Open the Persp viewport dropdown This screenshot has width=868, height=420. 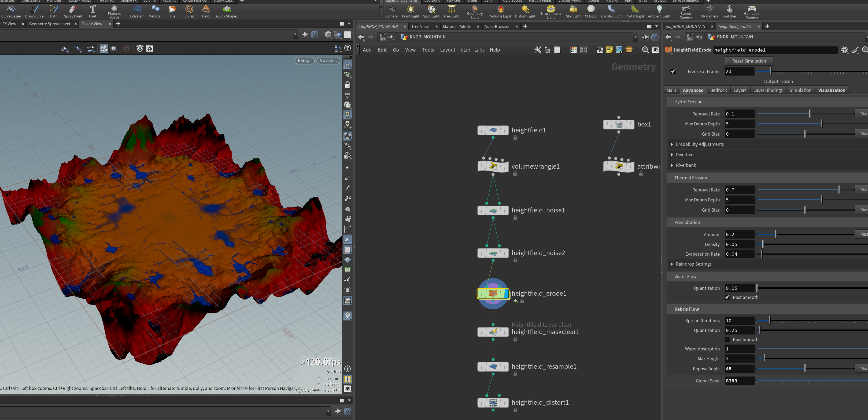tap(305, 60)
